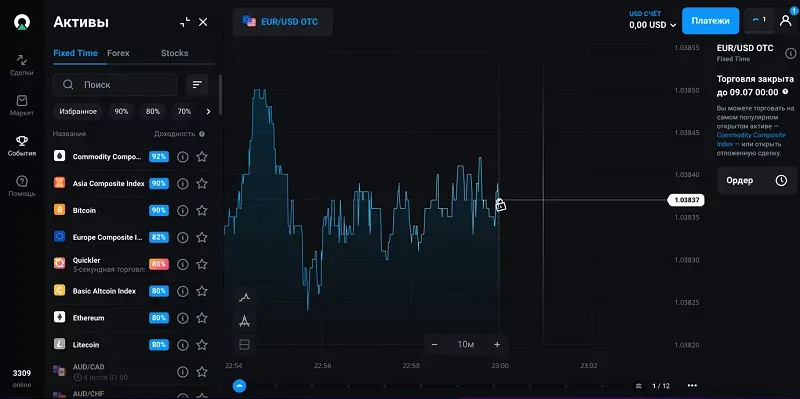Open the Маркет sidebar section
The height and width of the screenshot is (399, 800).
pos(22,106)
